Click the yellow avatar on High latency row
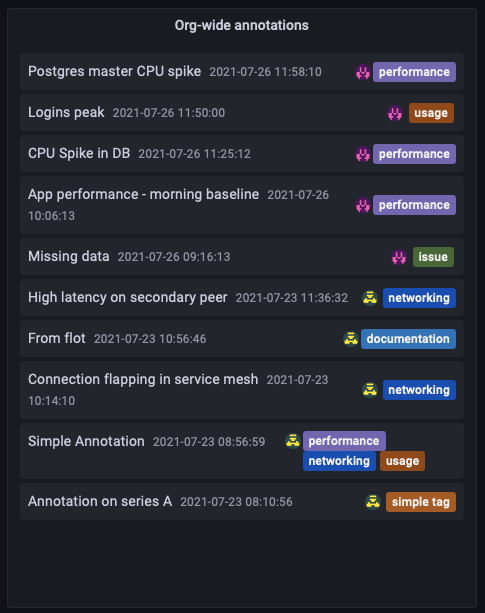 pos(369,298)
